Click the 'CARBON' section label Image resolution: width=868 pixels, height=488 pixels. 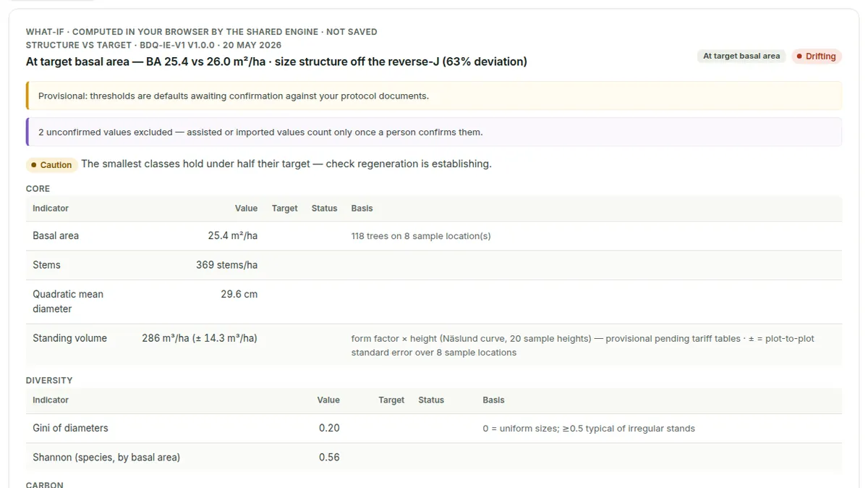coord(44,484)
